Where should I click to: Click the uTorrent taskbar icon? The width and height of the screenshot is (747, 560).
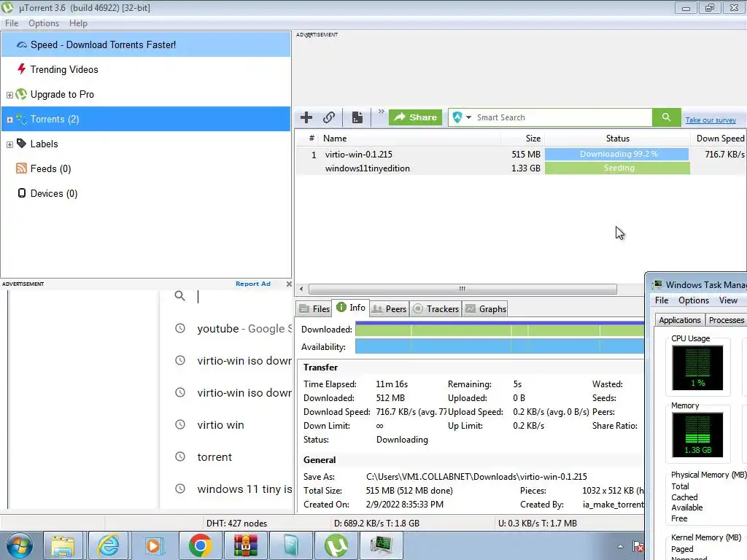(336, 545)
